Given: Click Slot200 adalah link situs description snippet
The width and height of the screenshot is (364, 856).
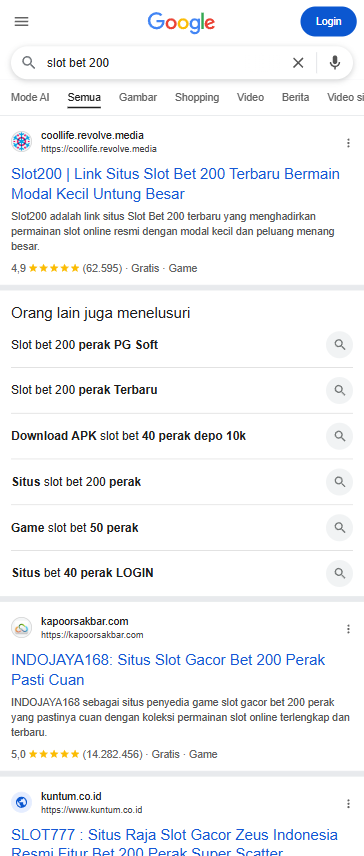Looking at the screenshot, I should pyautogui.click(x=173, y=231).
